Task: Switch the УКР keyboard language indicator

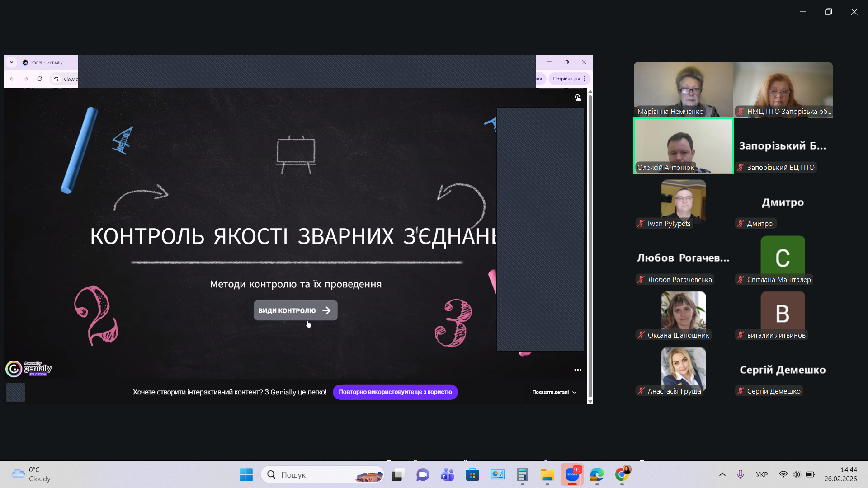Action: [x=762, y=474]
